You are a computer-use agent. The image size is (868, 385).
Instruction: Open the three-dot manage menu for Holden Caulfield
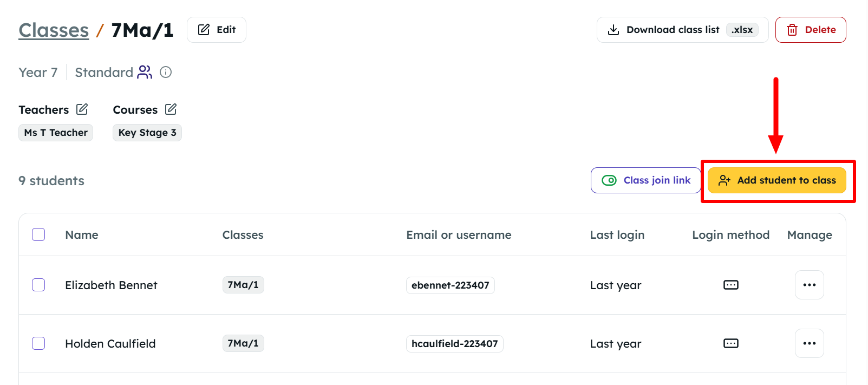[x=809, y=343]
